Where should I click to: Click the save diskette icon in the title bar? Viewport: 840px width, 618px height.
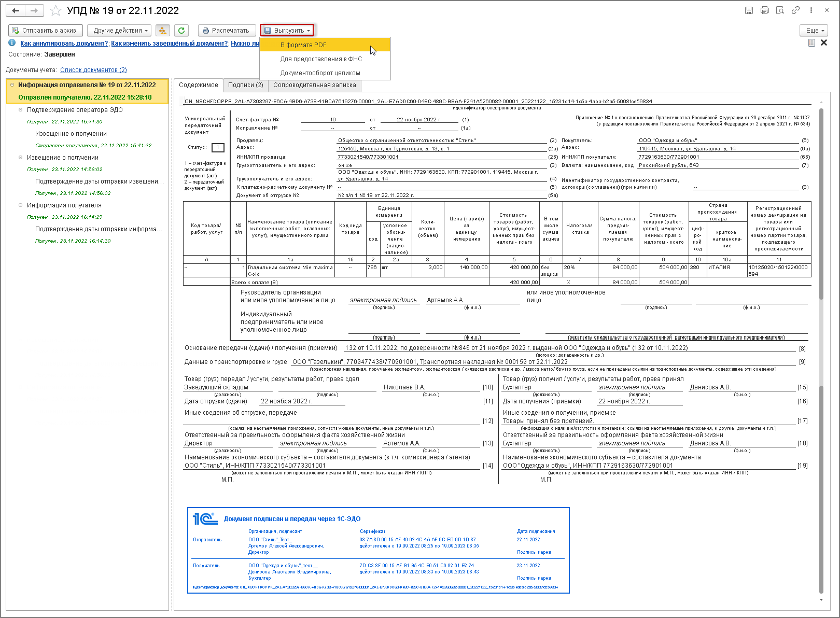(749, 10)
